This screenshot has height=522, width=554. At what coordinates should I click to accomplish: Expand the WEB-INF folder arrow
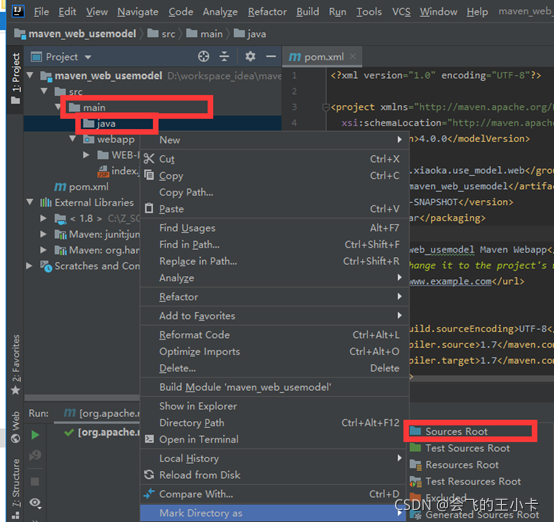pyautogui.click(x=86, y=155)
